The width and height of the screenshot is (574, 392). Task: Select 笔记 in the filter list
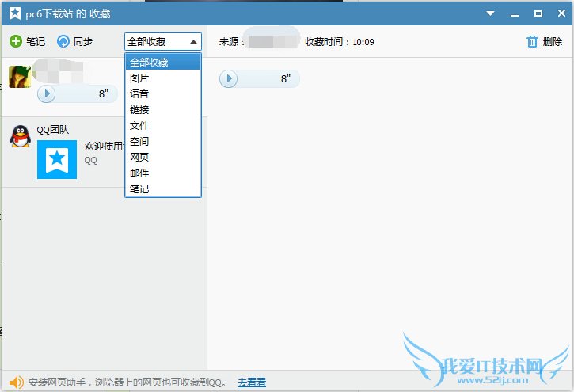pyautogui.click(x=163, y=188)
